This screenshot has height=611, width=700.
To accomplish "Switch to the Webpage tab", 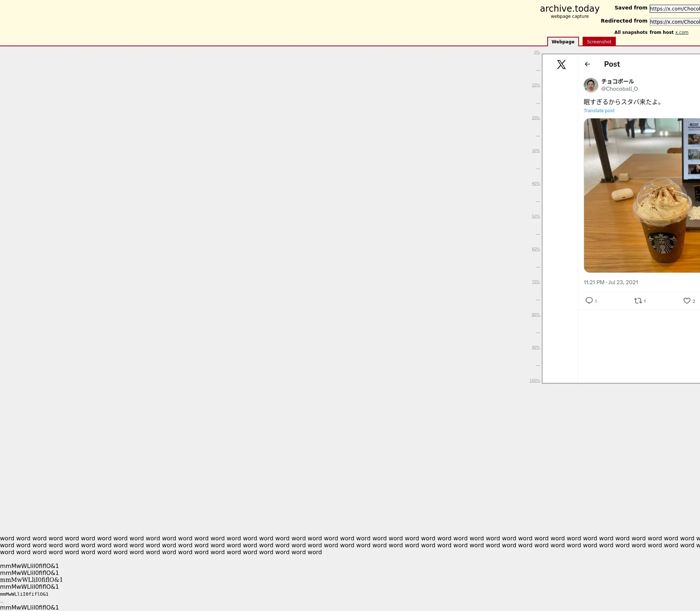I will pyautogui.click(x=563, y=42).
